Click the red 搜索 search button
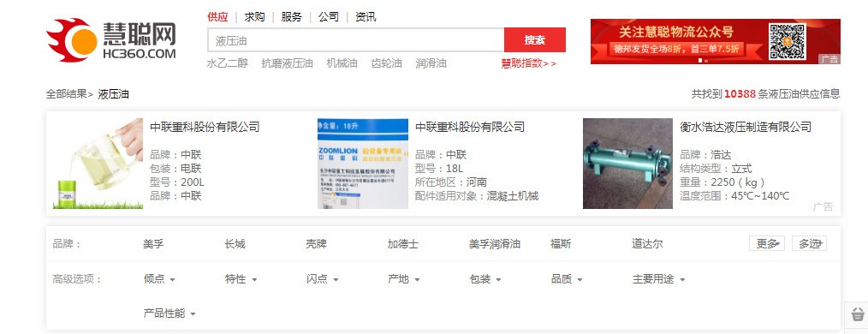Image resolution: width=868 pixels, height=334 pixels. tap(535, 40)
